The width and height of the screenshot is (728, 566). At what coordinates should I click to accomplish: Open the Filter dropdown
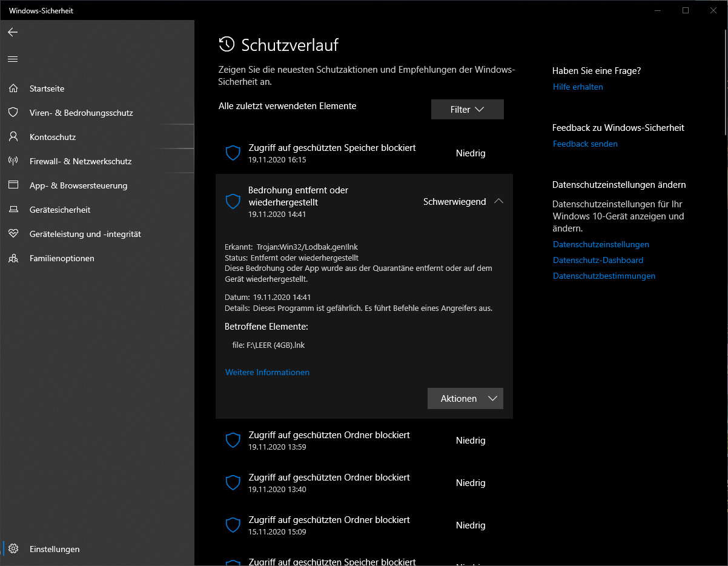tap(467, 110)
